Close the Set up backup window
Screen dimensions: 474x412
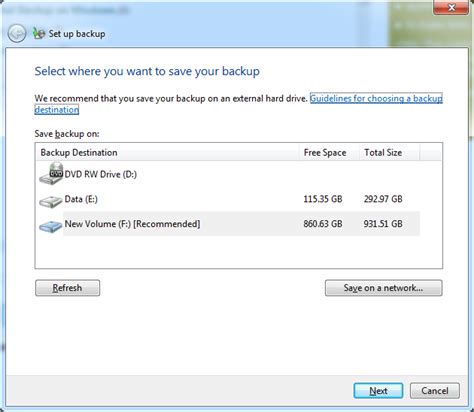[x=451, y=7]
